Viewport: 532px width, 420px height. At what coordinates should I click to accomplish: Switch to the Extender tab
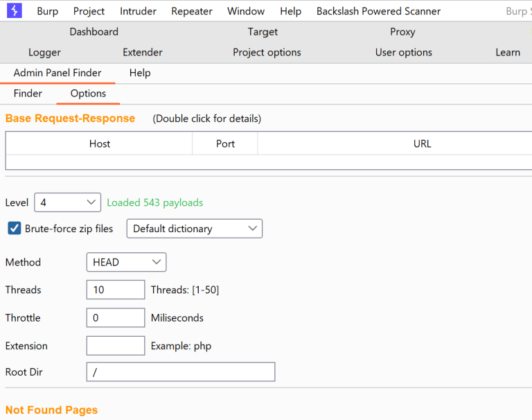[143, 52]
